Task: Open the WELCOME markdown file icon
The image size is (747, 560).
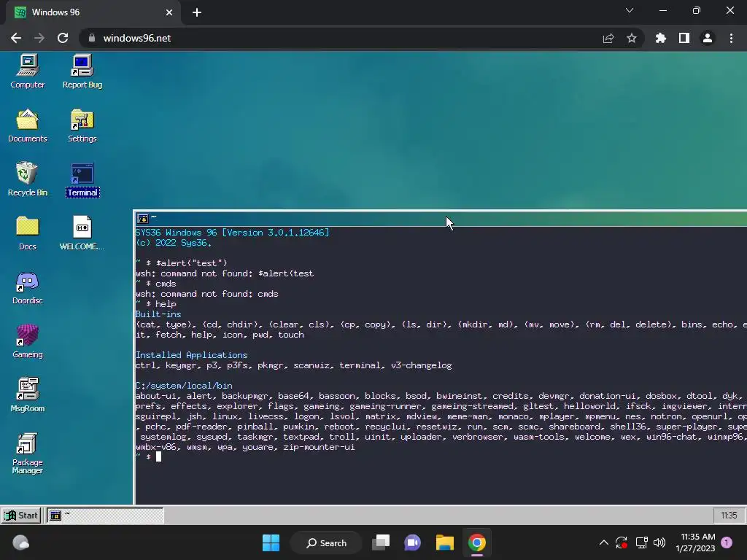Action: 82,233
